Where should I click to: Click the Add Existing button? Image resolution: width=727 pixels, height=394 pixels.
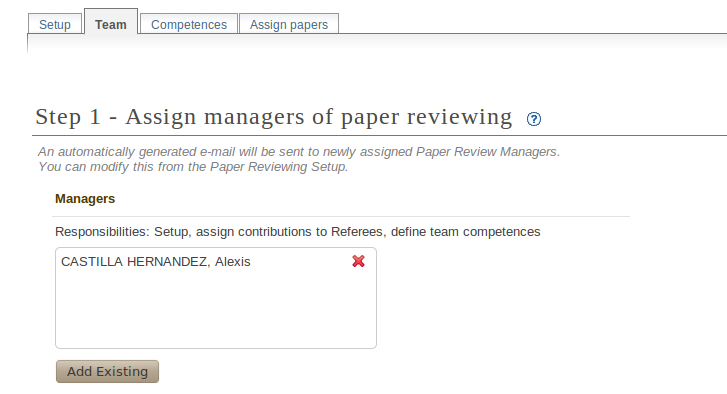point(108,371)
